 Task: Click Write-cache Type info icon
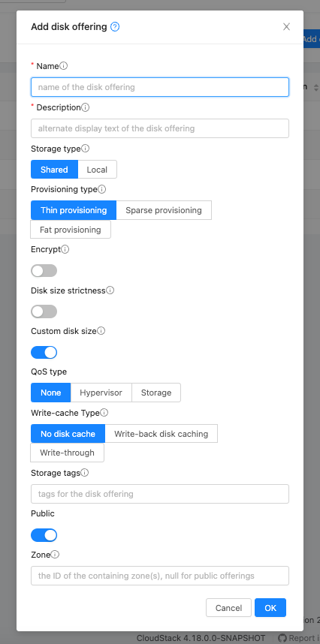104,412
